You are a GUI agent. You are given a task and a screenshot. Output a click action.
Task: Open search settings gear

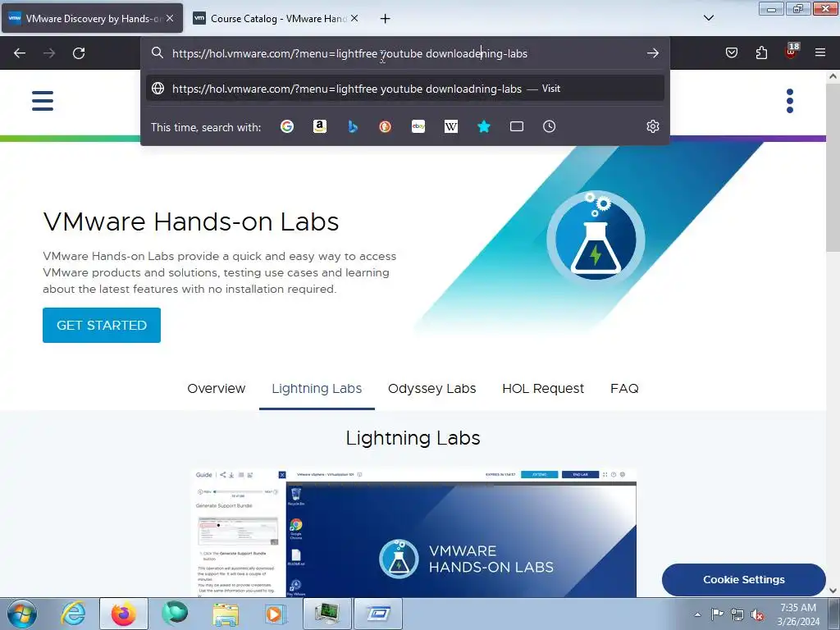click(x=652, y=126)
